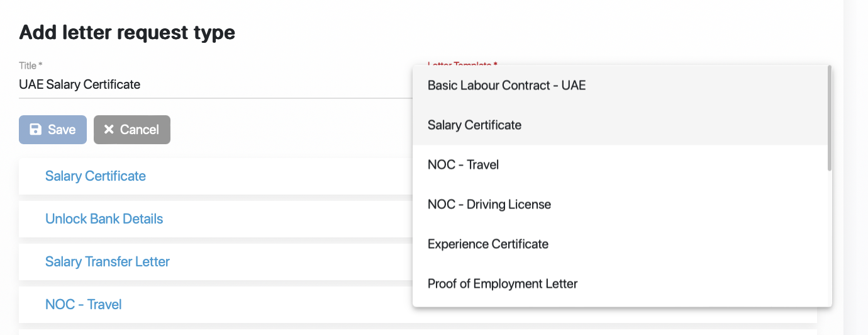
Task: Click the row background beside Unlock Bank Details
Action: click(283, 219)
